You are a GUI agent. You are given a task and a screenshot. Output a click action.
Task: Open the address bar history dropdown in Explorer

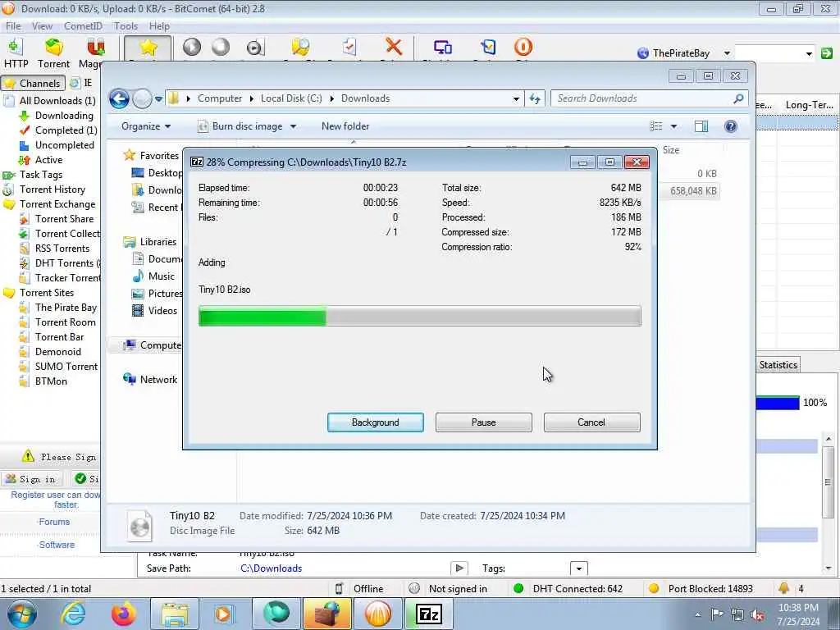pos(515,99)
